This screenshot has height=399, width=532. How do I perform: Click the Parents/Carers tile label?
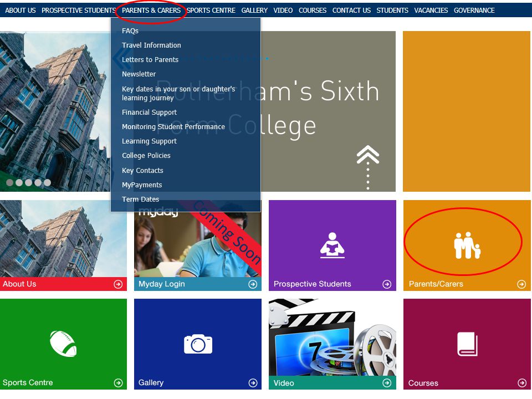point(436,284)
